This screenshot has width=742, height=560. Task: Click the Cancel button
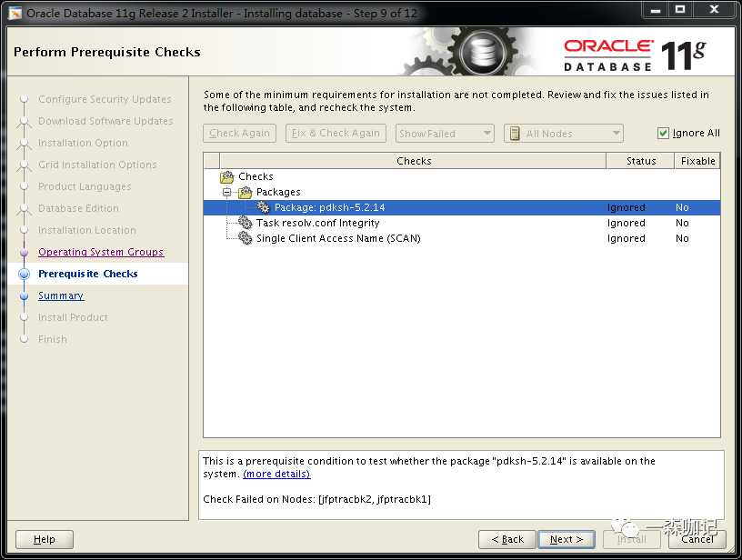[x=697, y=539]
